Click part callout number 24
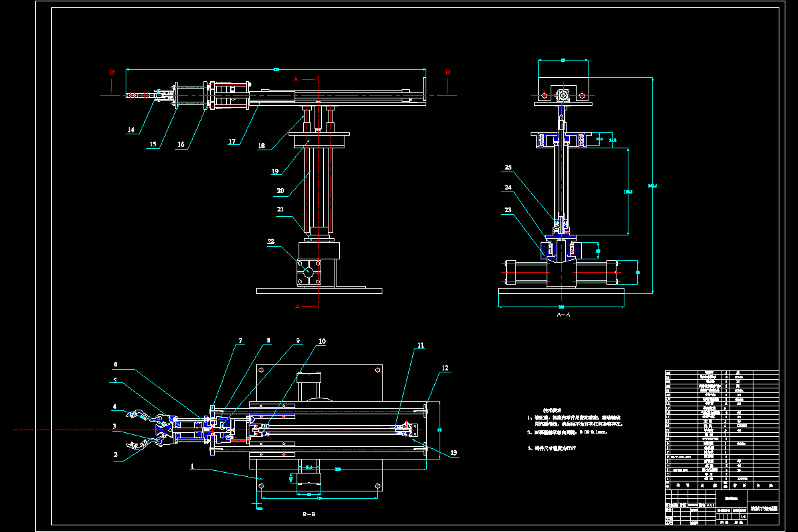Image resolution: width=798 pixels, height=532 pixels. [x=509, y=188]
